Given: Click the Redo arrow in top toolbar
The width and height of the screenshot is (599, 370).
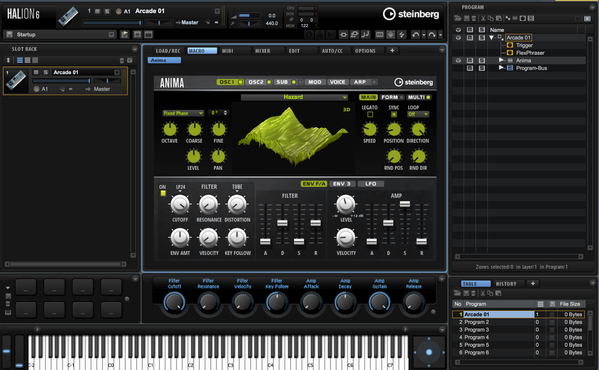Looking at the screenshot, I should 432,35.
